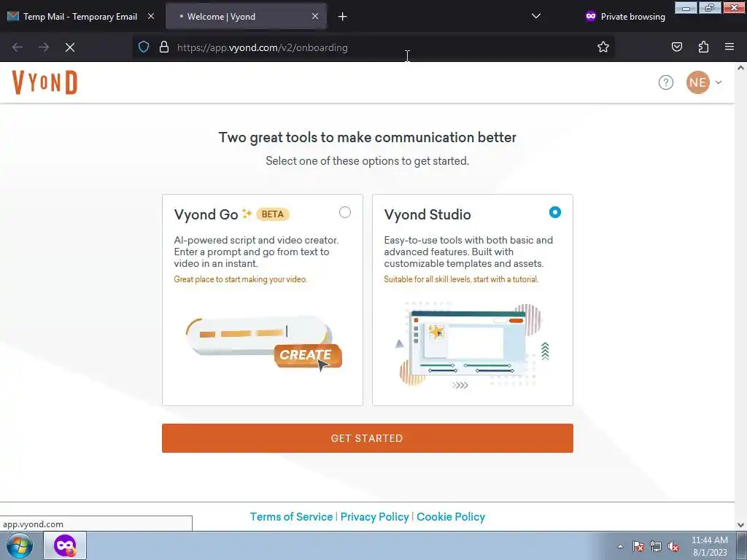Stop loading the page
The width and height of the screenshot is (747, 560).
[x=70, y=47]
